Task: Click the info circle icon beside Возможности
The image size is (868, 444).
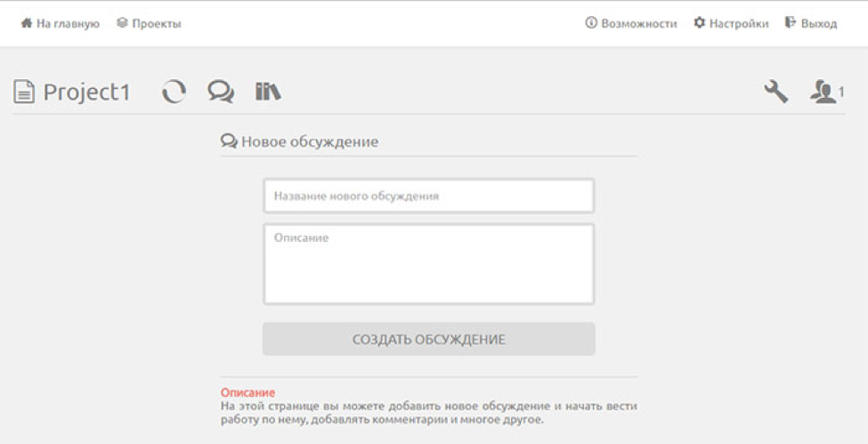Action: pos(591,23)
